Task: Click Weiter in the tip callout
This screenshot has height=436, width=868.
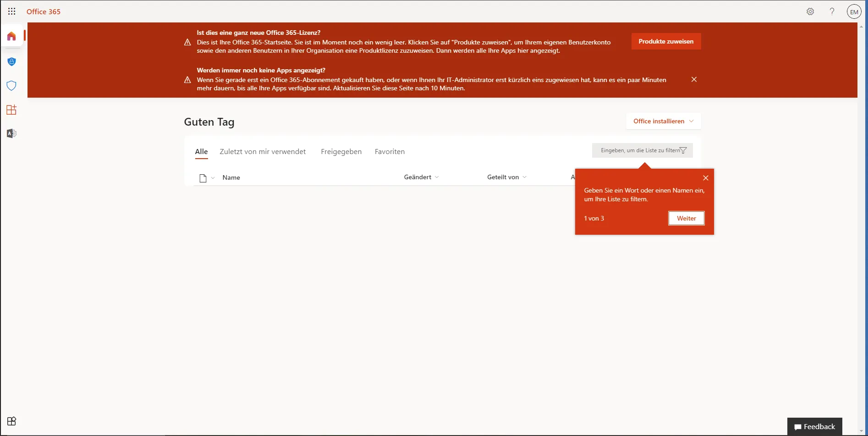Action: tap(686, 218)
